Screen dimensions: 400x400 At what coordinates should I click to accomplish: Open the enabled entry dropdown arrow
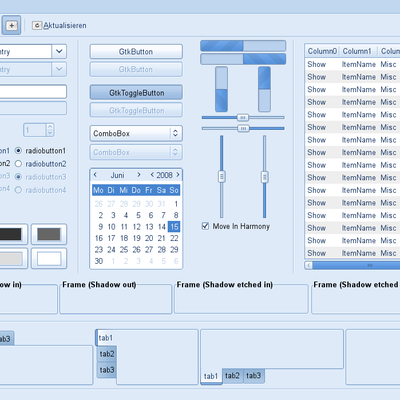pos(59,51)
